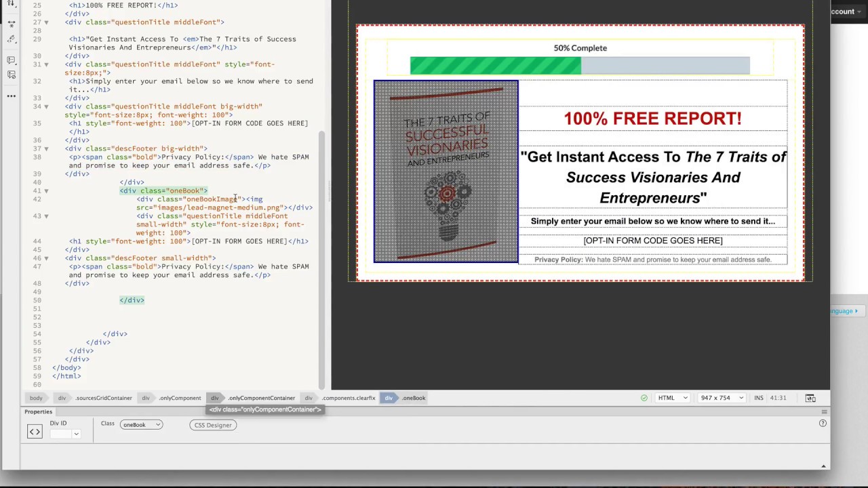Click the closing html tag at line 59
Image resolution: width=868 pixels, height=488 pixels.
66,376
